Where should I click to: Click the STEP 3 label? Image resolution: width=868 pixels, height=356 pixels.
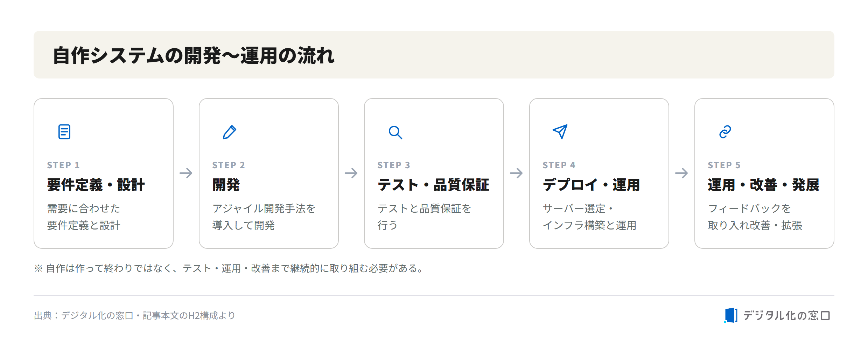[x=393, y=165]
